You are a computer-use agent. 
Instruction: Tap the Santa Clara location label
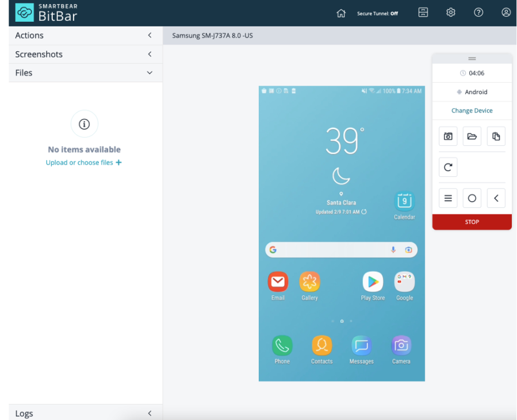click(341, 203)
